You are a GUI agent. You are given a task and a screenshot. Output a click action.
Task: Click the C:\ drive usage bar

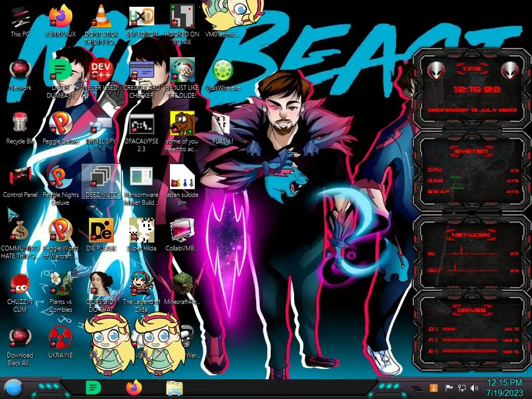[x=449, y=329]
